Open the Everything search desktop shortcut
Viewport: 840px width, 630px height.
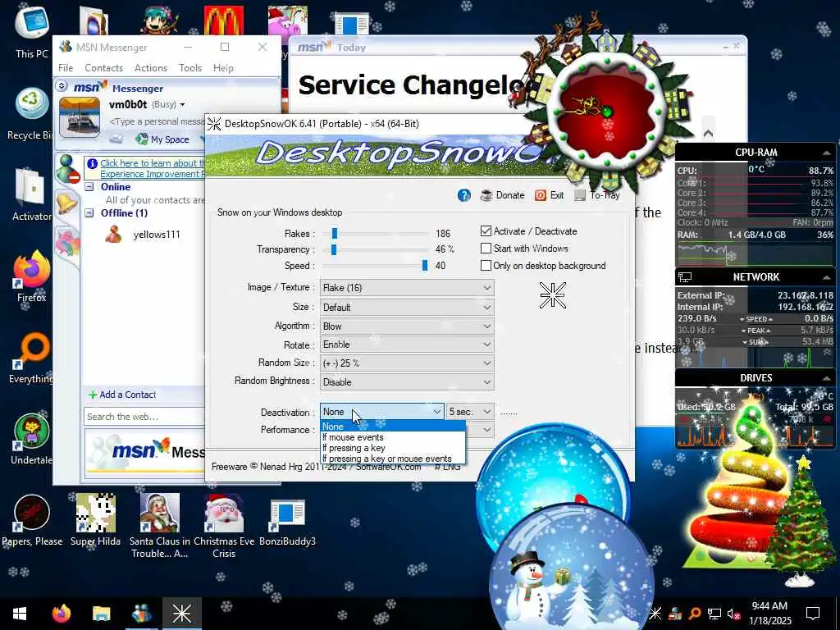(31, 358)
